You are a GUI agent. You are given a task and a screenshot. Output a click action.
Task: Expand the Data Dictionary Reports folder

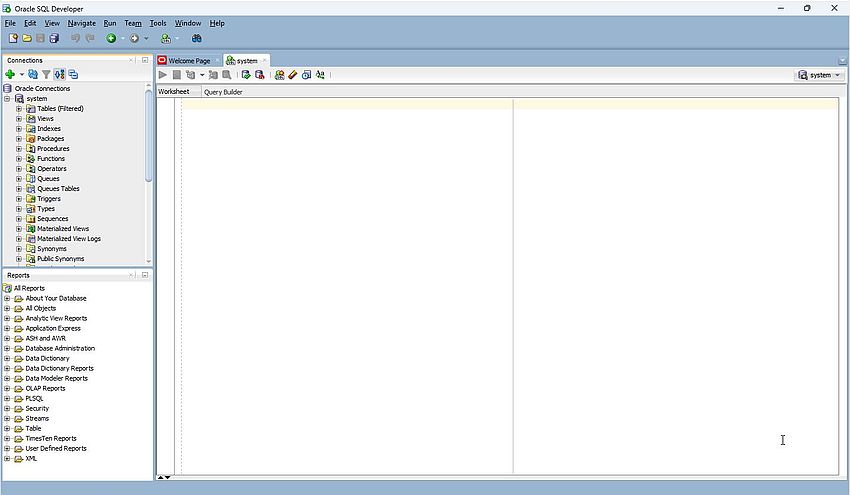(8, 369)
